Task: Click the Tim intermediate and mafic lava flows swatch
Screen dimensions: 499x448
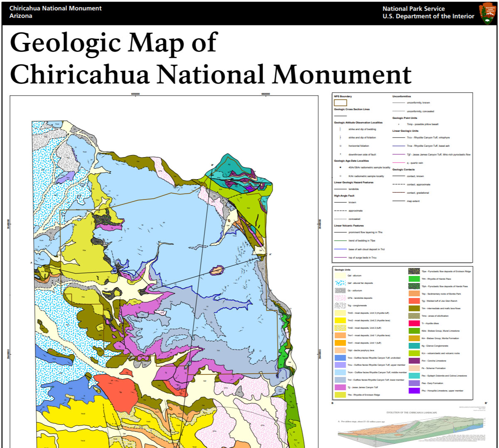Action: point(414,308)
